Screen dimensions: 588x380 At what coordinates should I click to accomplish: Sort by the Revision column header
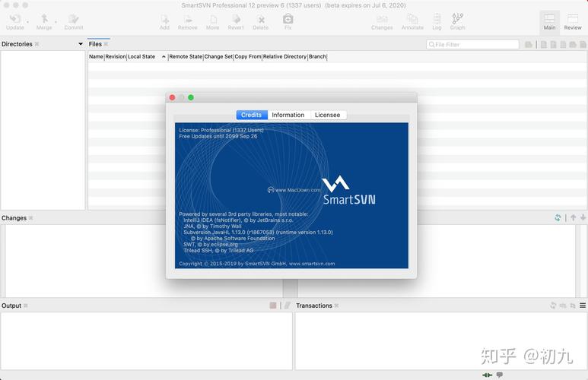click(116, 56)
